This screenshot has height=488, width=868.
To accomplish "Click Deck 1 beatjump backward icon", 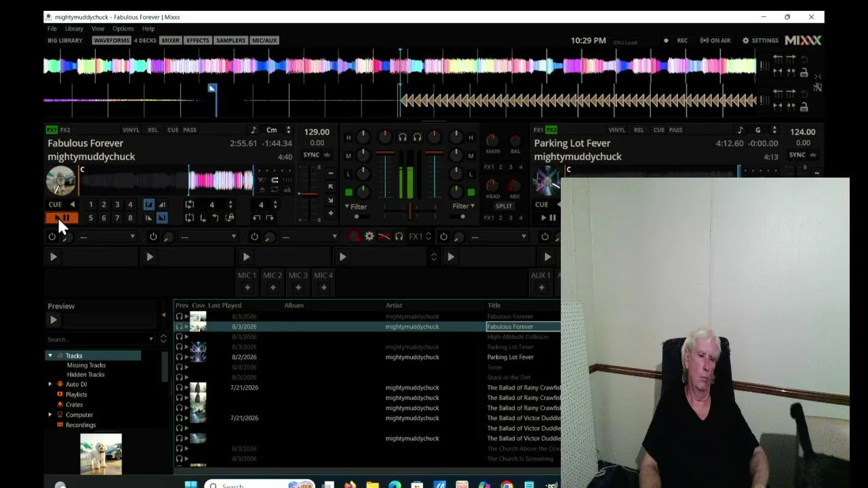I will (256, 218).
